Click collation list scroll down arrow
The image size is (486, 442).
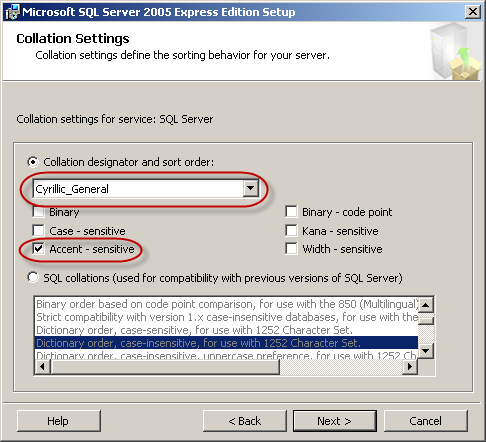coord(426,351)
